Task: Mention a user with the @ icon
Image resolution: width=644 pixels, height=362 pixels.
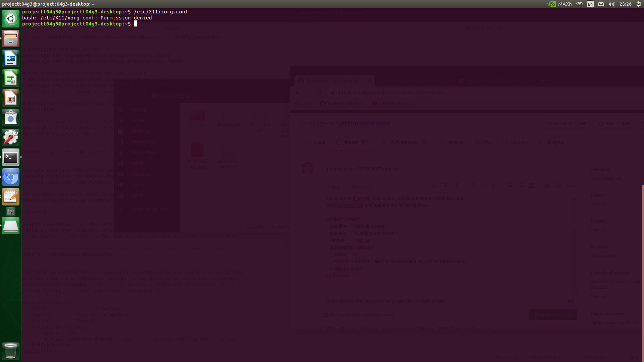Action: [x=548, y=185]
